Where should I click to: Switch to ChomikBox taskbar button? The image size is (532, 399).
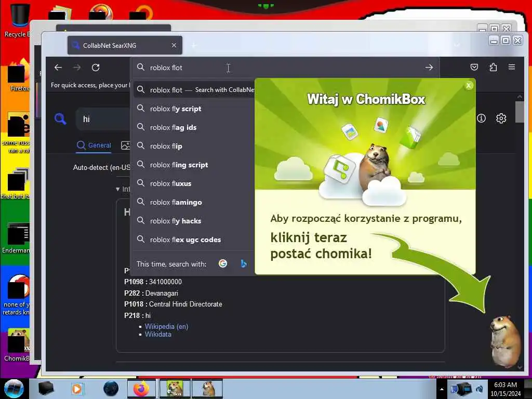pos(175,389)
